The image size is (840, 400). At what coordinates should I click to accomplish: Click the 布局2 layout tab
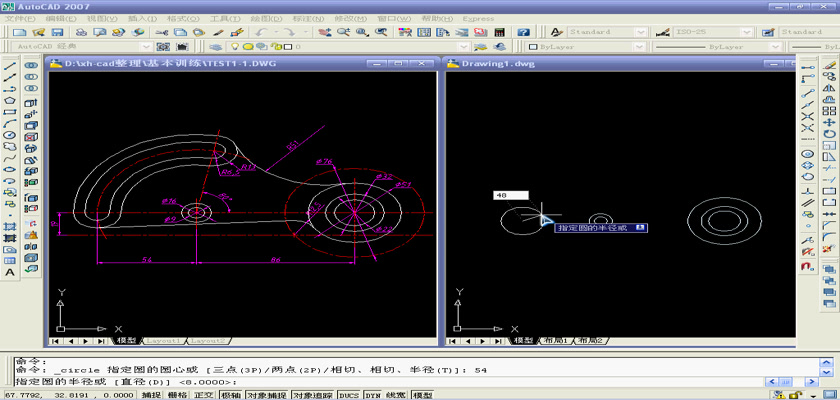[x=588, y=341]
